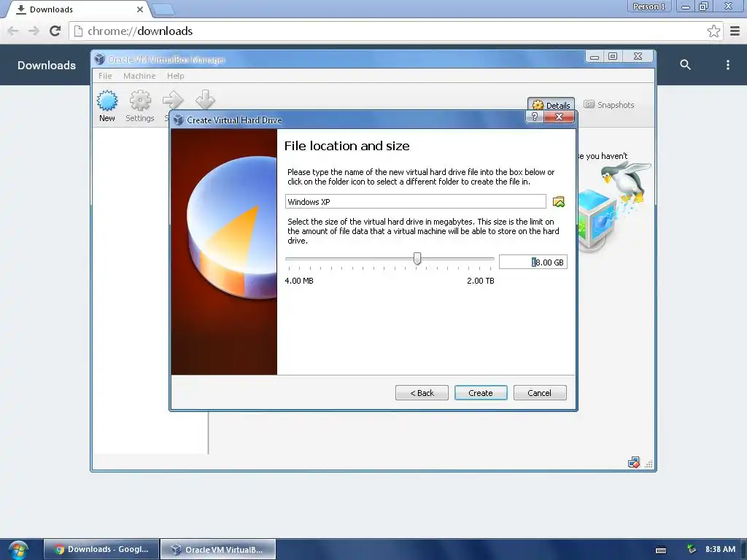Screen dimensions: 747x560
Task: Open the File menu in VirtualBox Manager
Action: point(105,76)
